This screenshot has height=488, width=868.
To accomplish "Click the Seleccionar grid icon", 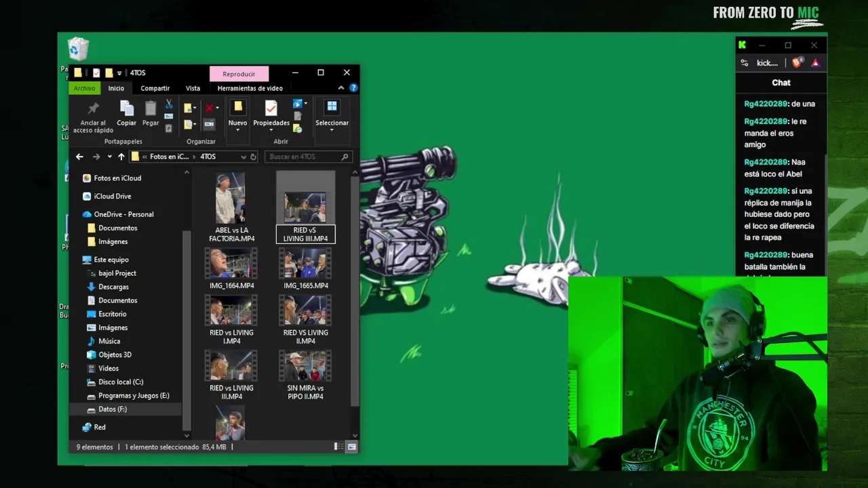I will tap(332, 106).
